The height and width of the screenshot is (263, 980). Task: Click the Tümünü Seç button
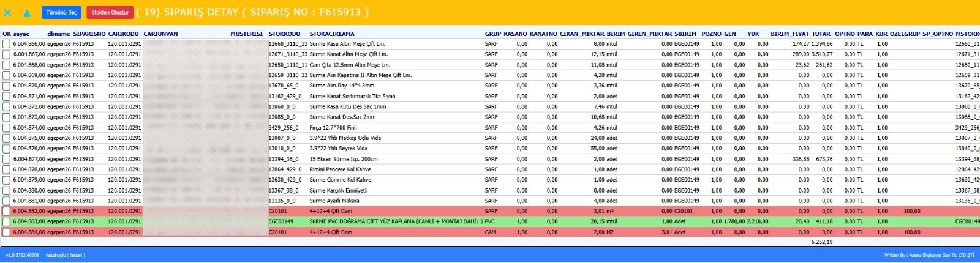click(61, 12)
